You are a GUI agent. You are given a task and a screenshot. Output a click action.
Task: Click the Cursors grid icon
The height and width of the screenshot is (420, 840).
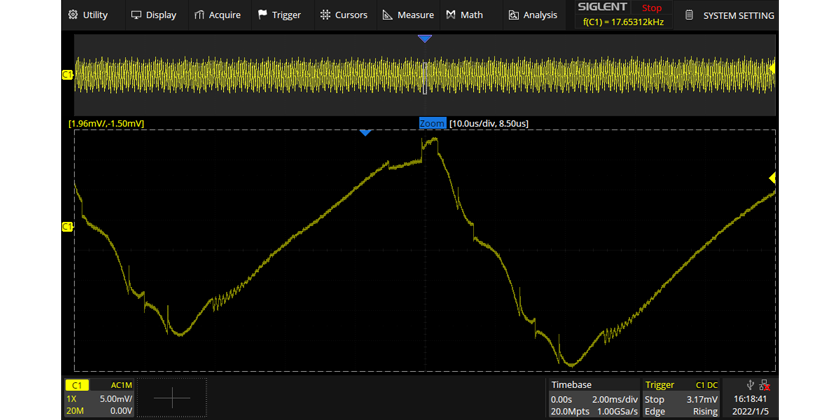(326, 15)
